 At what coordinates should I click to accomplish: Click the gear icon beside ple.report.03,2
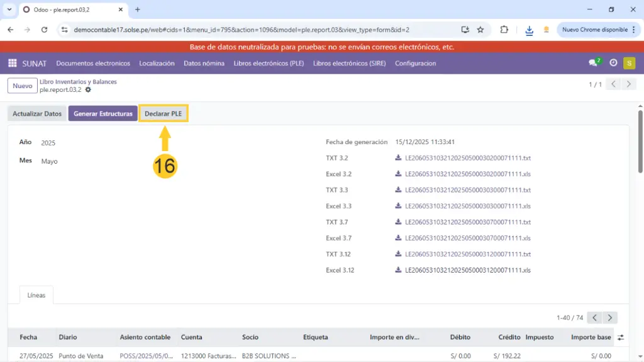point(88,90)
